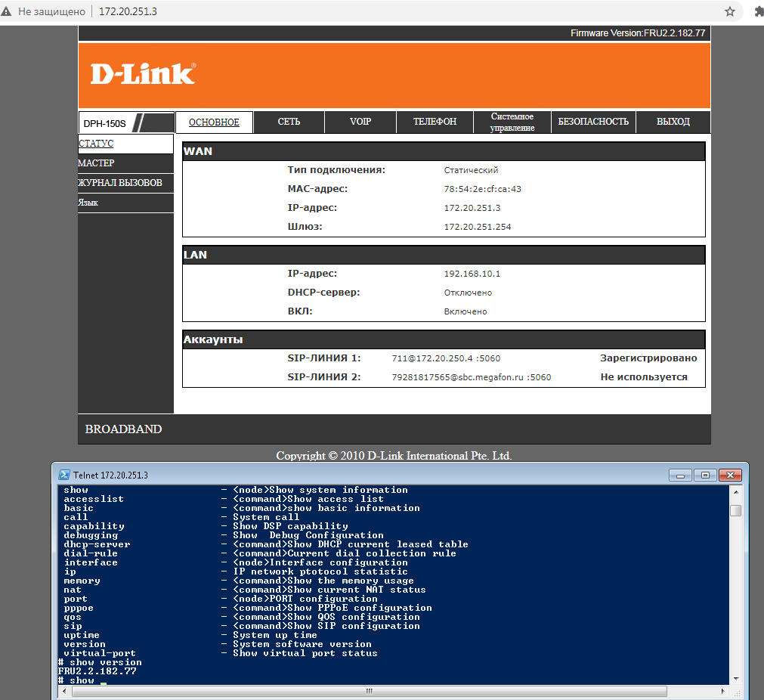Close the Telnet window
The width and height of the screenshot is (764, 700).
[x=730, y=475]
